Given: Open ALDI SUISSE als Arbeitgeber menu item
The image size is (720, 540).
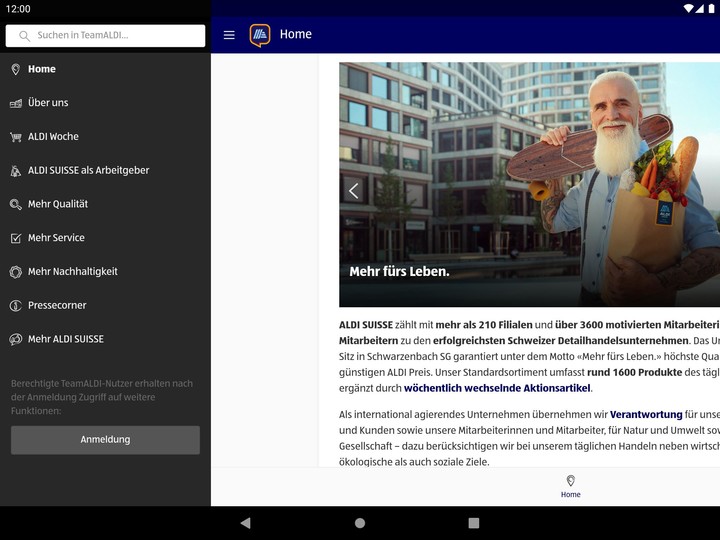Looking at the screenshot, I should 88,170.
